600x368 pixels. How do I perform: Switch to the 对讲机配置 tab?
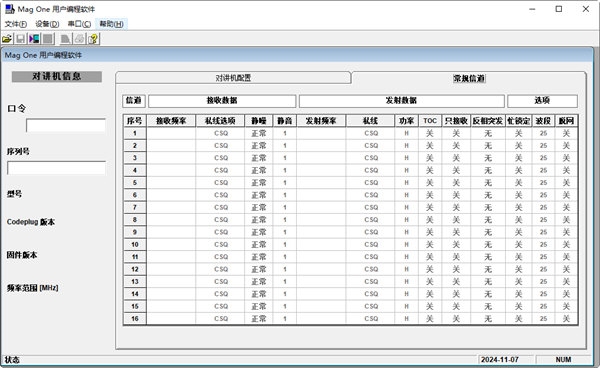pyautogui.click(x=233, y=78)
